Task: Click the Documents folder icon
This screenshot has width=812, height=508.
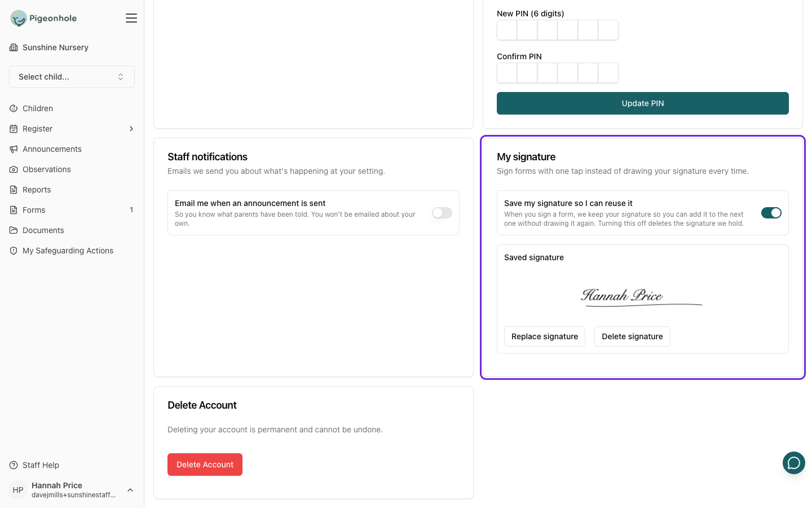Action: click(x=14, y=230)
